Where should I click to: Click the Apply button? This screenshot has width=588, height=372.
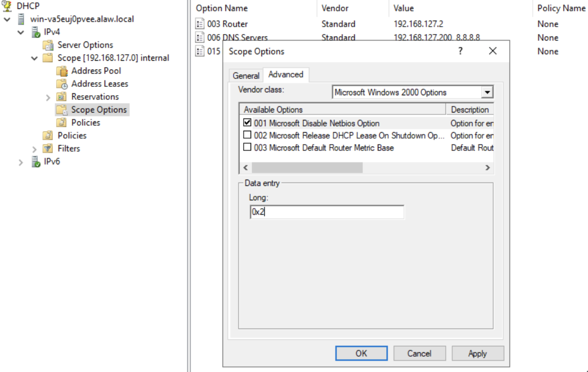click(x=477, y=353)
